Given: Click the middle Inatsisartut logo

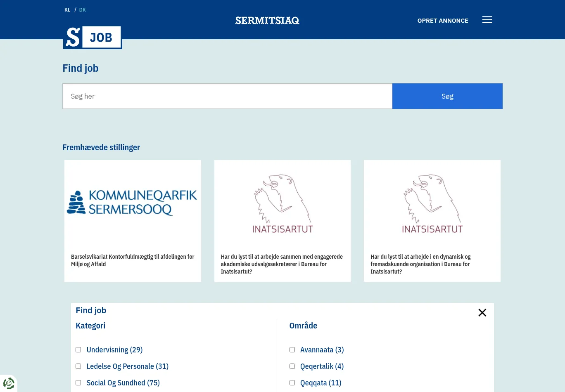Looking at the screenshot, I should tap(282, 203).
